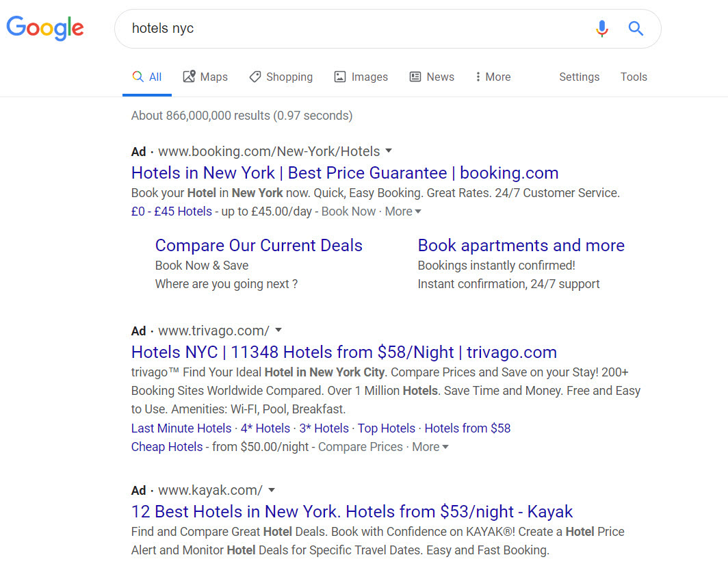Screen dimensions: 728x579
Task: Open the Maps search tab
Action: click(x=205, y=77)
